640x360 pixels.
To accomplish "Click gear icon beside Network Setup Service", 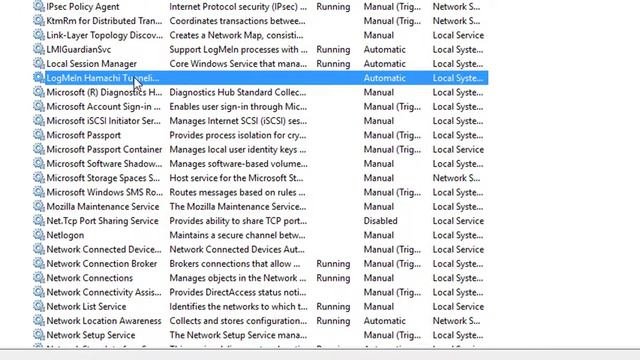I will pyautogui.click(x=39, y=335).
